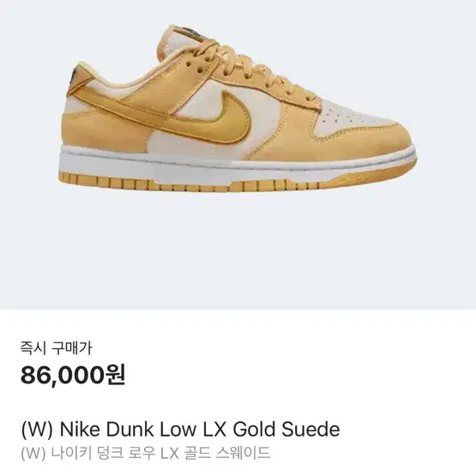The image size is (476, 476).
Task: Click the (W) prefix in the English title
Action: click(x=37, y=429)
